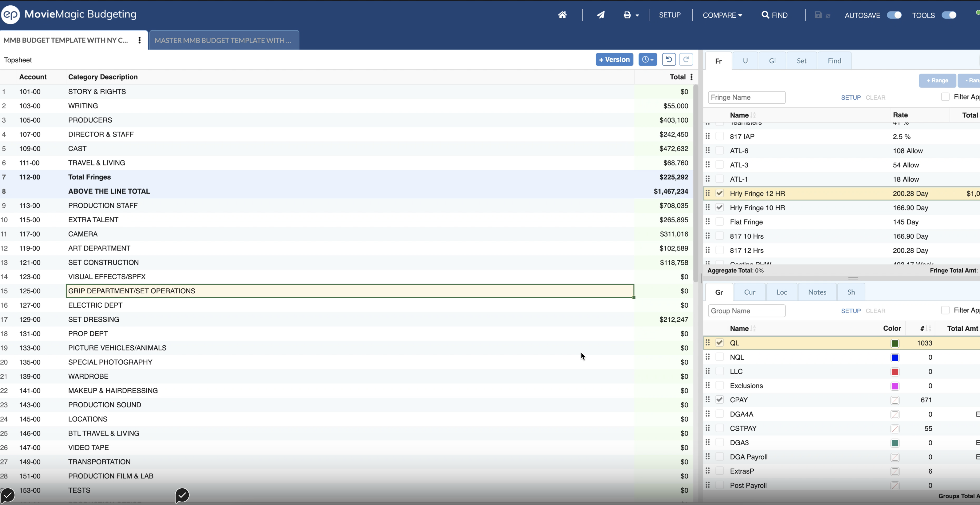The height and width of the screenshot is (505, 980).
Task: Switch to the Set tab
Action: [802, 61]
